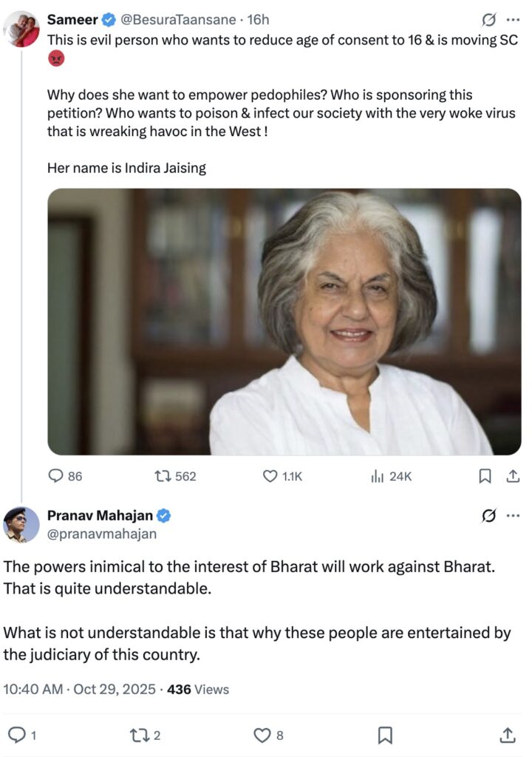The width and height of the screenshot is (532, 757).
Task: Click Pranav Mahajan's profile avatar
Action: click(x=21, y=525)
